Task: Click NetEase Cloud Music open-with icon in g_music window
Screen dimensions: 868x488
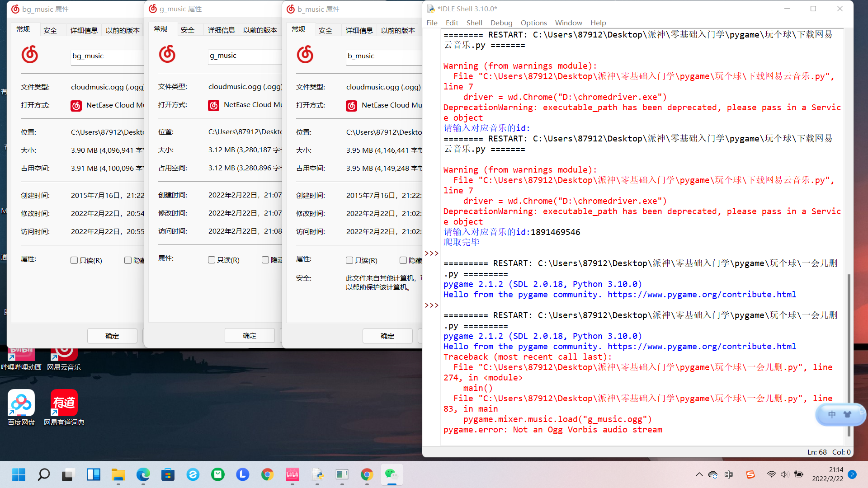Action: point(214,105)
